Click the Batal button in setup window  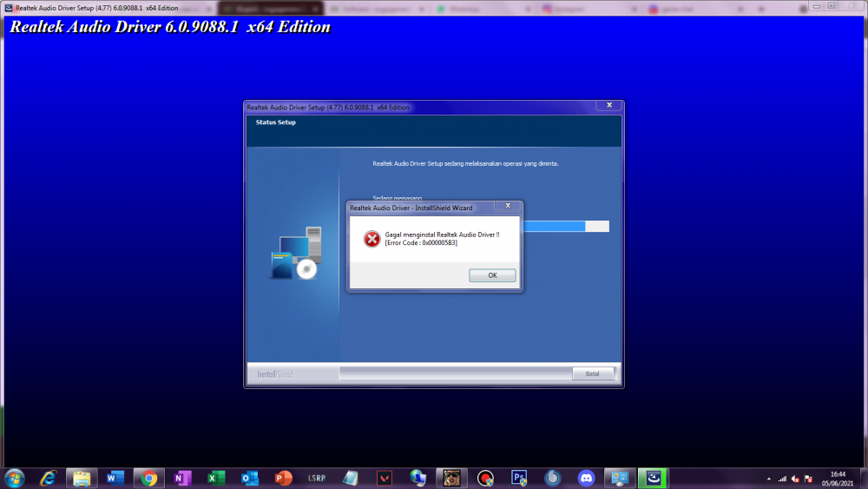point(592,373)
